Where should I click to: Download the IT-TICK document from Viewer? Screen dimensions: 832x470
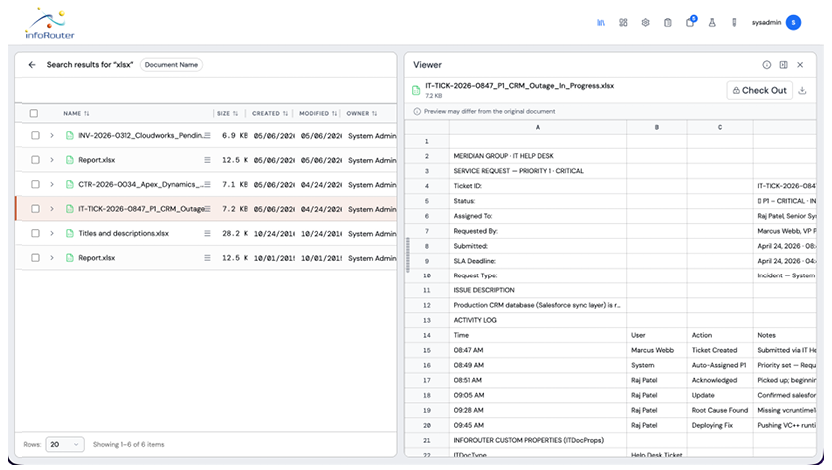[802, 91]
